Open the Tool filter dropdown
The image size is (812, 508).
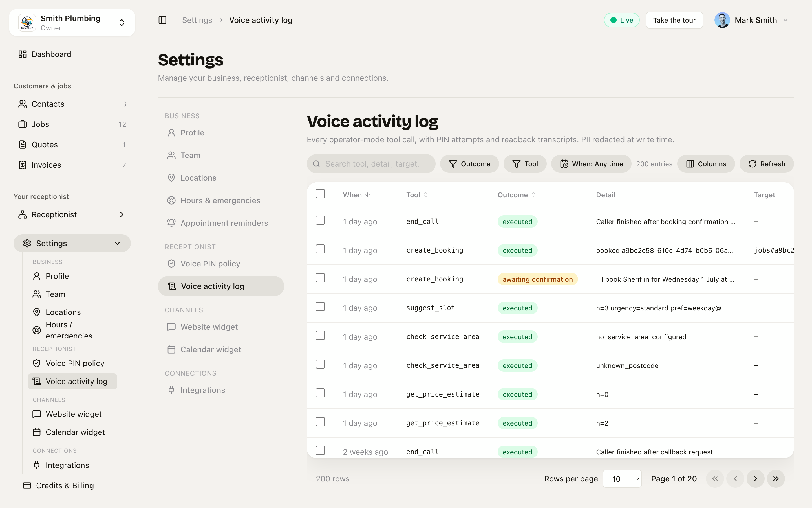coord(525,164)
